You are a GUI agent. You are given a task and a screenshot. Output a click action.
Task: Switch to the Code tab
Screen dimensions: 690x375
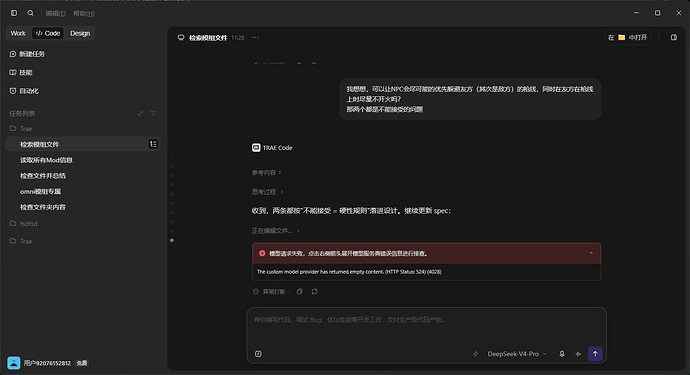coord(48,33)
